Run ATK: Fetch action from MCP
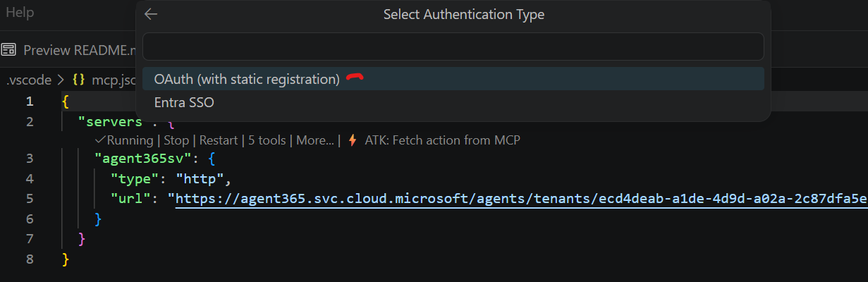Screen dimensions: 868x282 click(x=442, y=140)
